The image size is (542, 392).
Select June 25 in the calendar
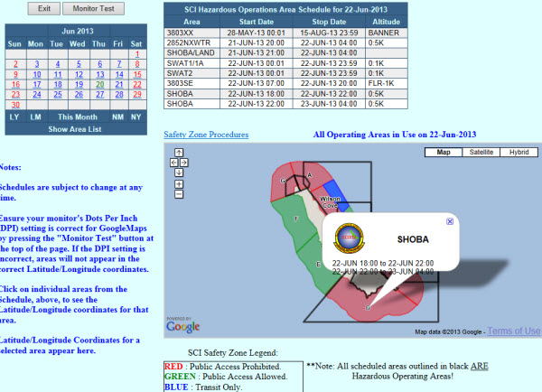(58, 94)
